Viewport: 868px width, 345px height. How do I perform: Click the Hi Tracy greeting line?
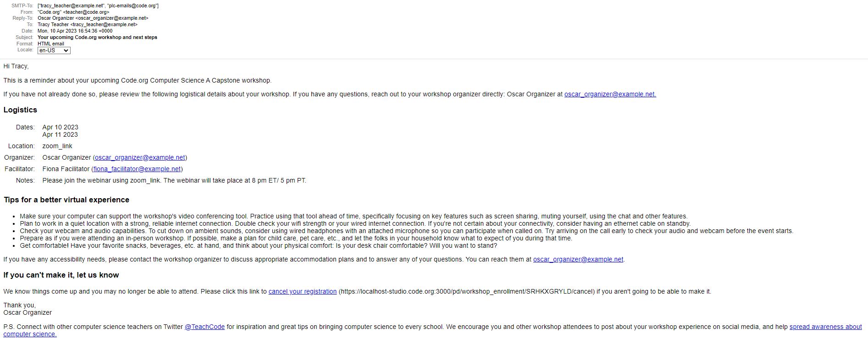[x=16, y=66]
